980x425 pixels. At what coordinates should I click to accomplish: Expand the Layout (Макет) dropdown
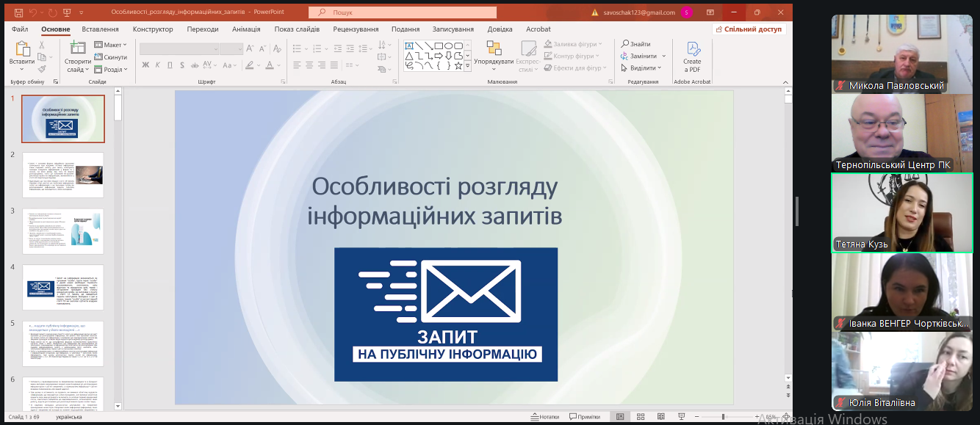pyautogui.click(x=110, y=45)
